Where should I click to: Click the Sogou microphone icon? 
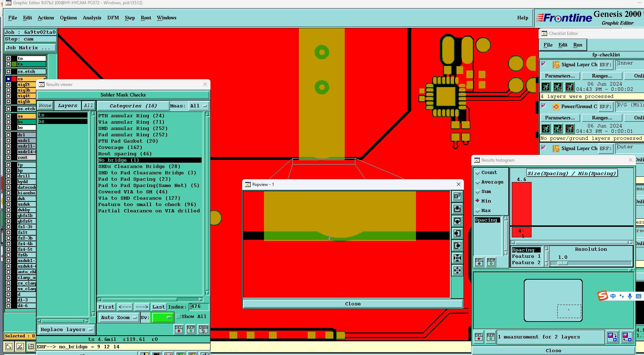(630, 296)
